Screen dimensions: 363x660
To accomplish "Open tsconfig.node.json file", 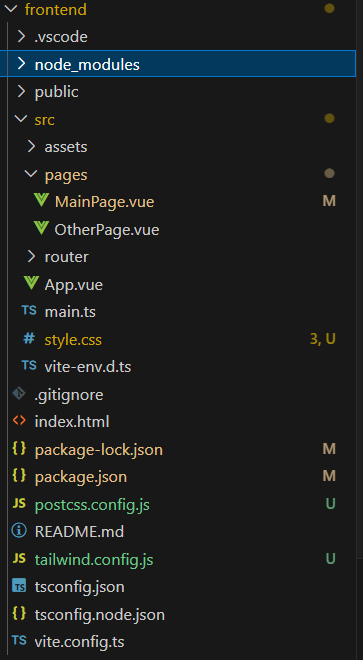I will point(100,615).
